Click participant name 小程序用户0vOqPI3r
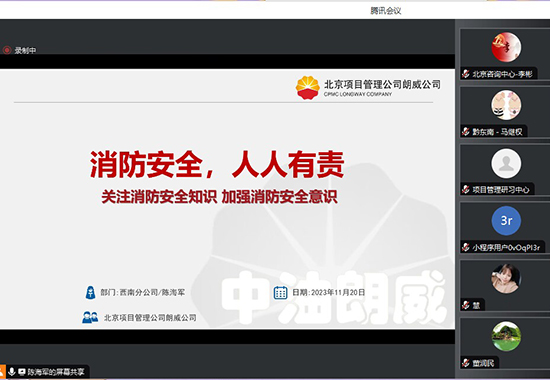This screenshot has width=550, height=380. 506,248
